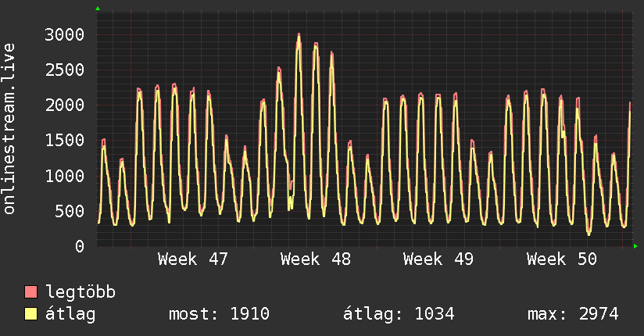The height and width of the screenshot is (336, 644).
Task: Click the 1500 y-axis tick label
Action: click(x=65, y=141)
